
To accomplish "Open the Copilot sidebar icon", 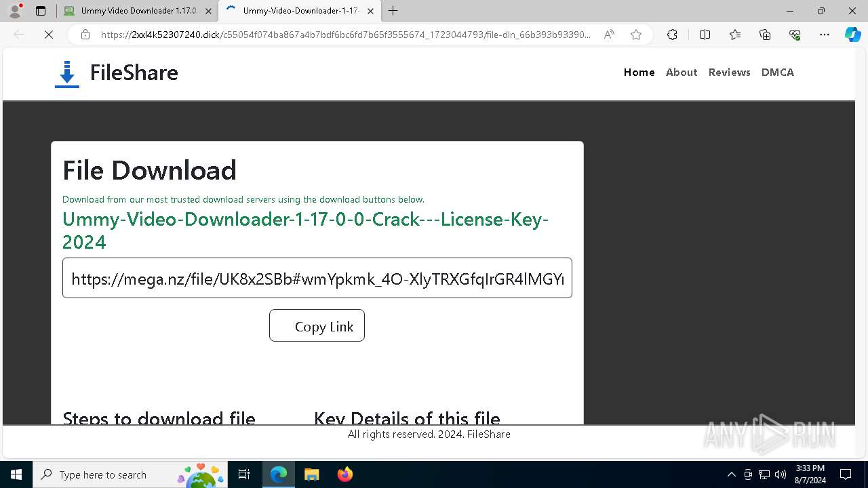I will 852,35.
